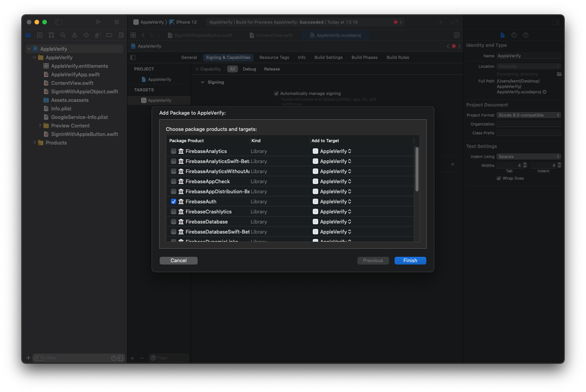Click the Name field in Identity and Type
Screen dimensions: 586x392
tap(529, 56)
